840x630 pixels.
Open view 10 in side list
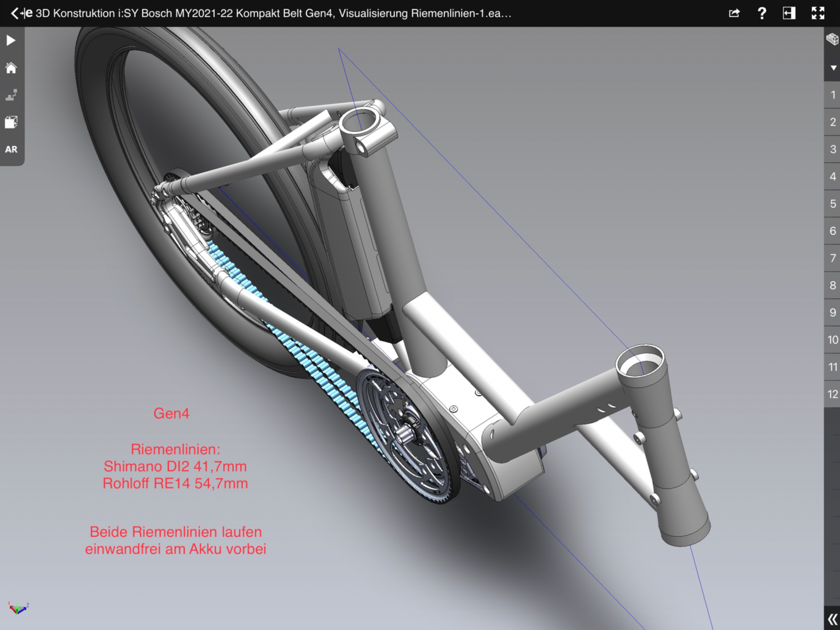tap(832, 340)
